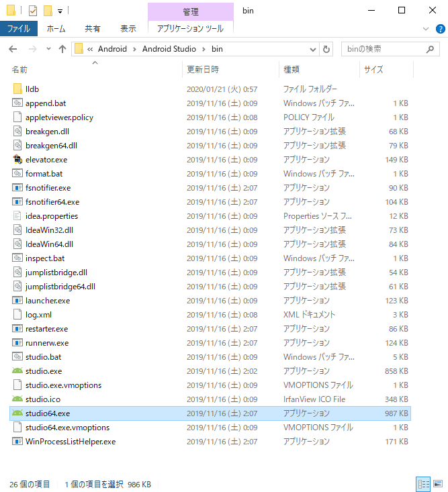Select the jumplistbridge64.dll file name
The image size is (448, 492).
tap(60, 287)
